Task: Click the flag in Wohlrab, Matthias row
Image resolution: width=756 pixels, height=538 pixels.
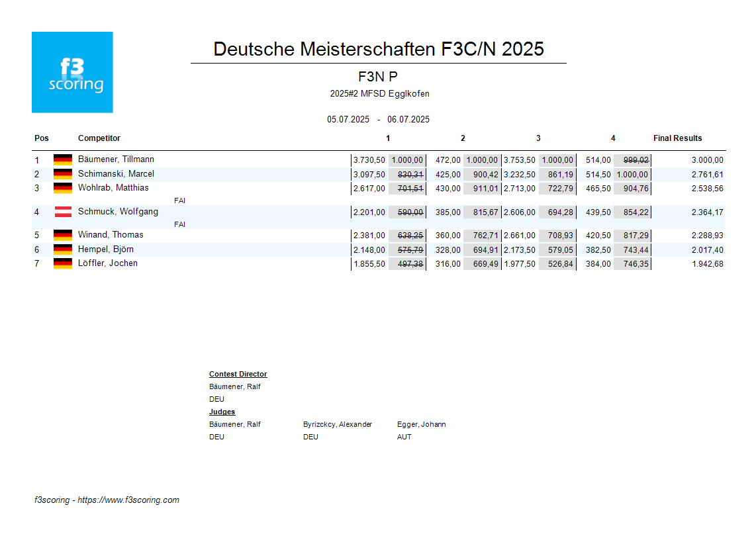Action: 63,188
